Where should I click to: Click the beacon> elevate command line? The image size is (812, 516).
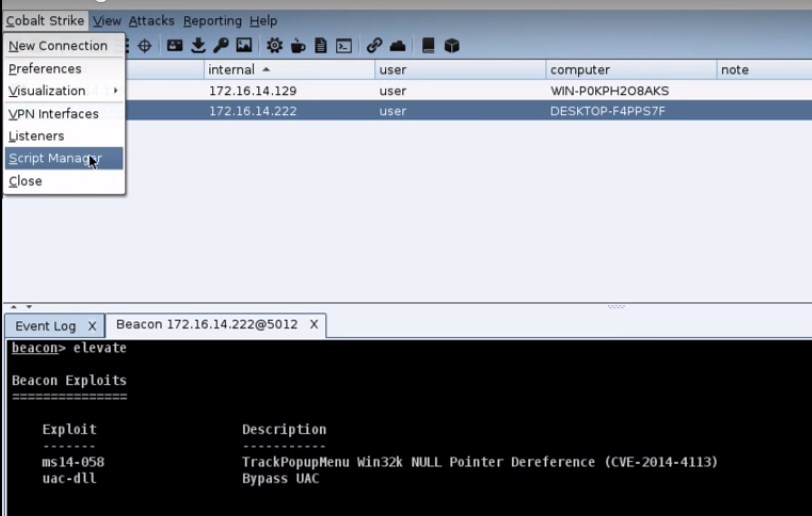pos(69,348)
